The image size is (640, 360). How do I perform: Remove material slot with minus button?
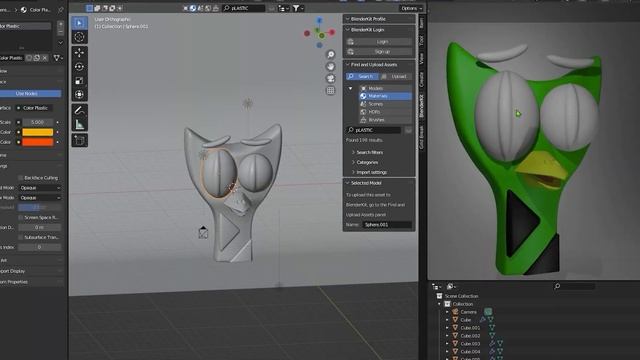point(60,32)
